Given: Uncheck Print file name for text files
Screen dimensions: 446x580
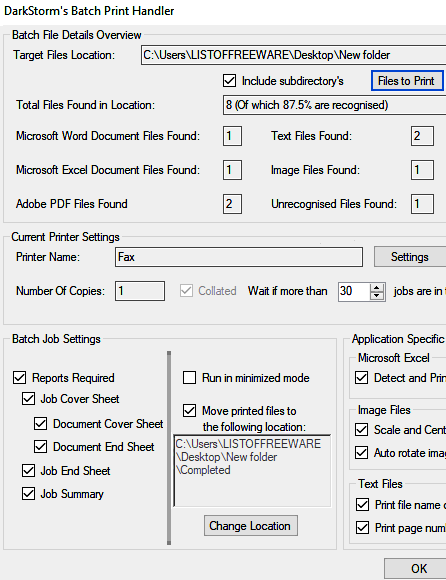Looking at the screenshot, I should pyautogui.click(x=362, y=505).
